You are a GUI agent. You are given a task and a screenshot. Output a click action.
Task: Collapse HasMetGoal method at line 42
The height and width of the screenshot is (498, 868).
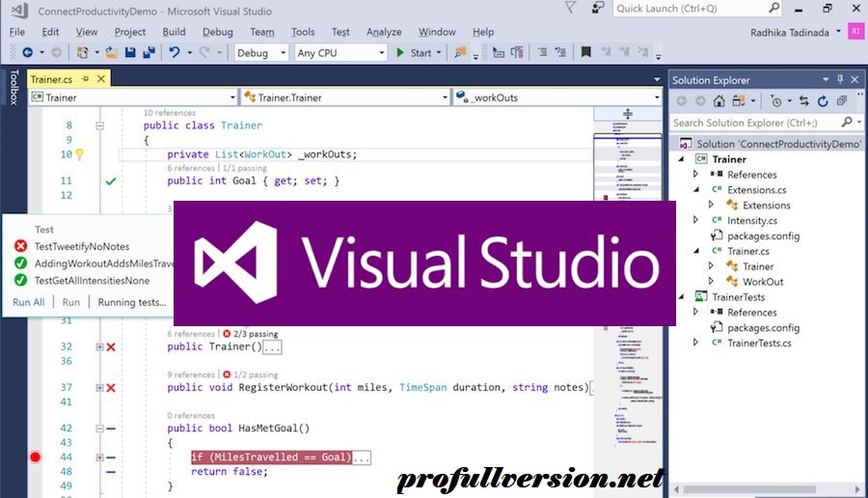point(99,429)
